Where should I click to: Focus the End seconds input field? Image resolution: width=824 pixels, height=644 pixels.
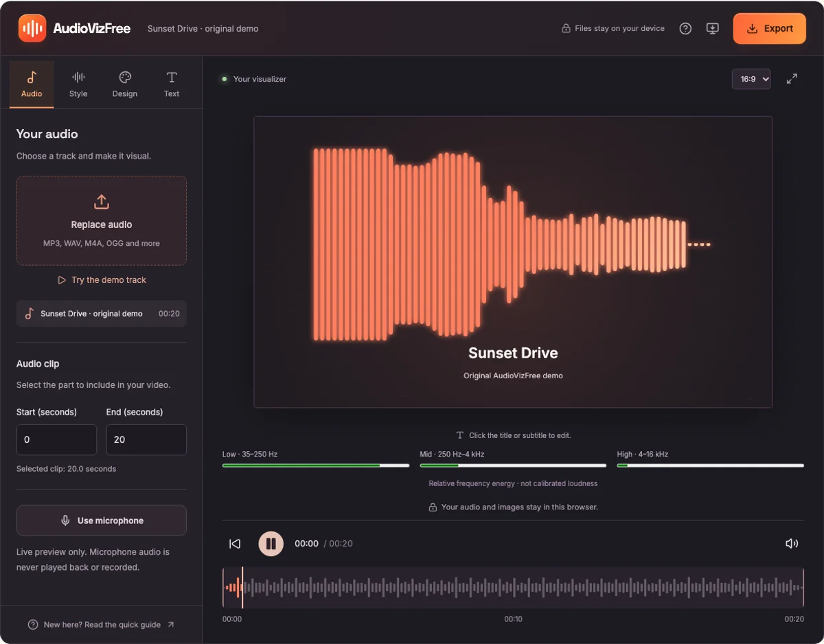[146, 439]
